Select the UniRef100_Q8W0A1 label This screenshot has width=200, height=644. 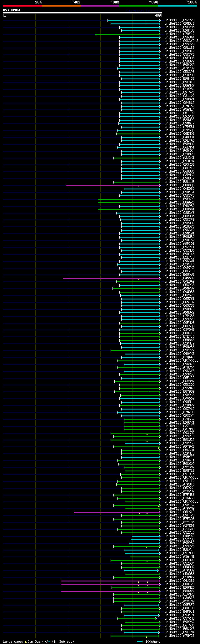point(179,209)
